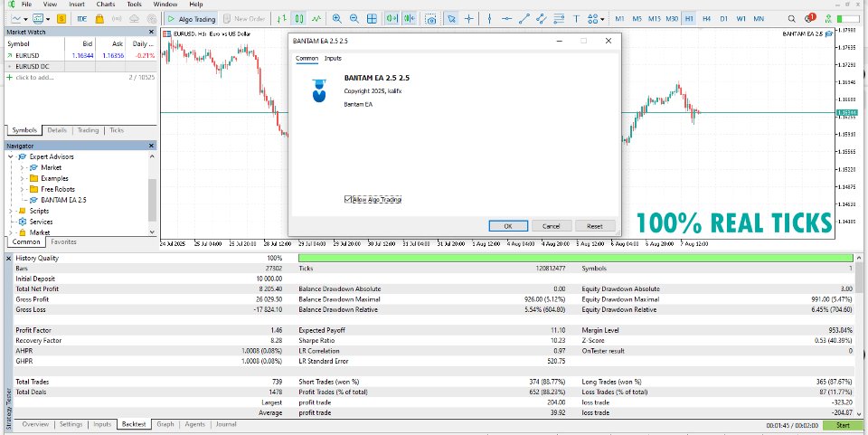The image size is (868, 435).
Task: Uncheck Allow Algo Trading checkbox
Action: [347, 199]
